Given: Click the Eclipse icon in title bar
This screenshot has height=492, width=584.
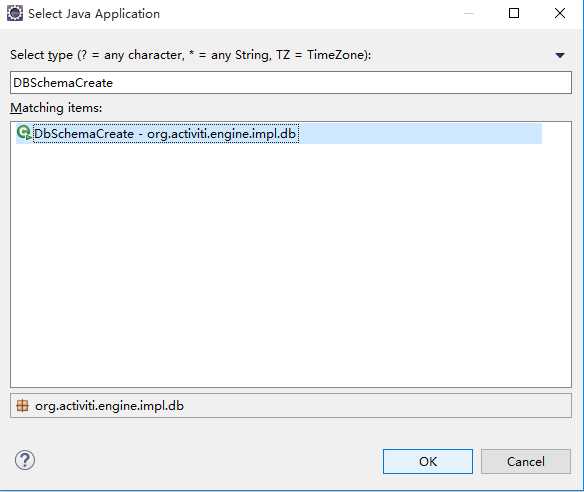Looking at the screenshot, I should [x=15, y=13].
